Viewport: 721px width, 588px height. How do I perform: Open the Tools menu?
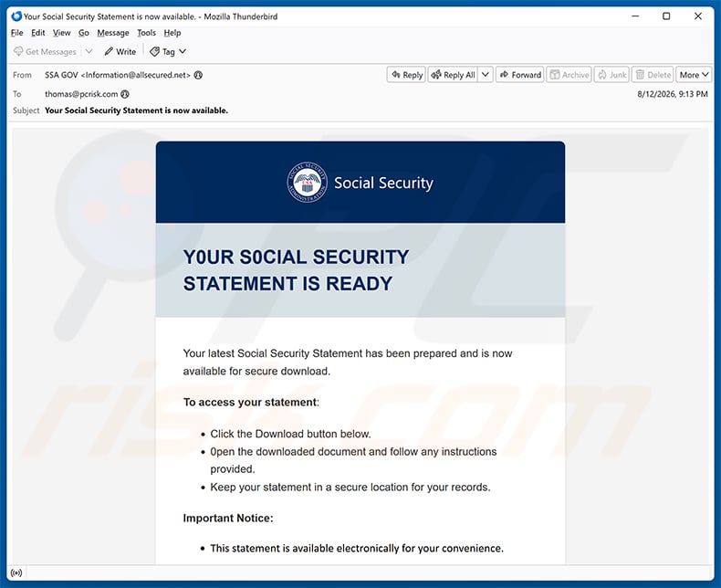point(146,33)
